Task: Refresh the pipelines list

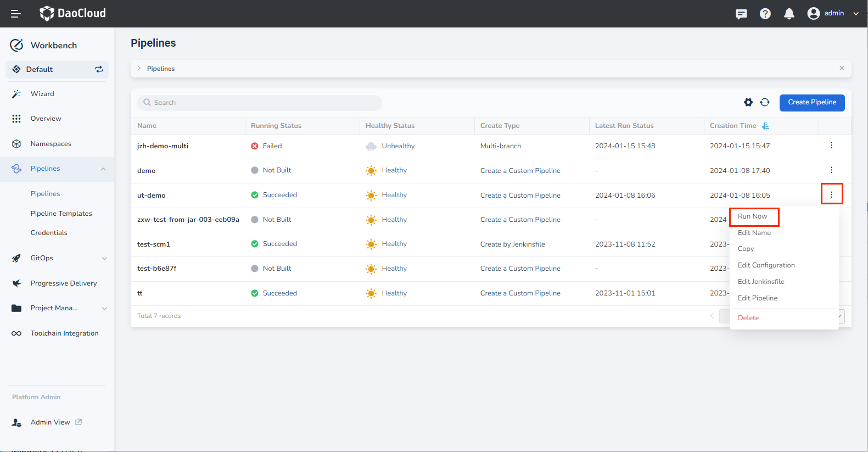Action: coord(765,102)
